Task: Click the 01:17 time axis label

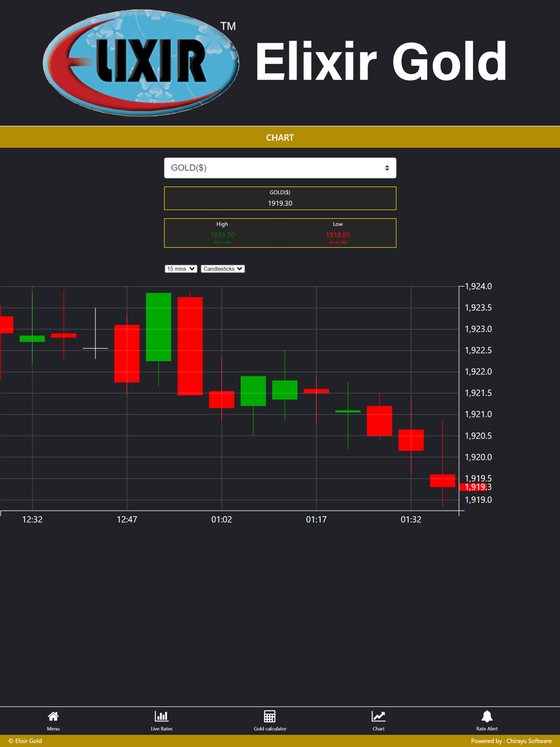Action: [x=316, y=520]
